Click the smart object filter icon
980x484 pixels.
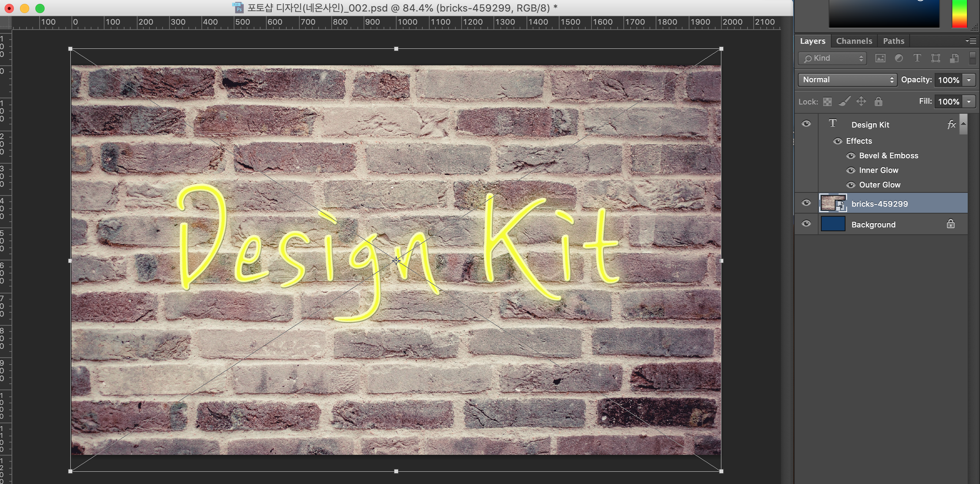pyautogui.click(x=954, y=58)
